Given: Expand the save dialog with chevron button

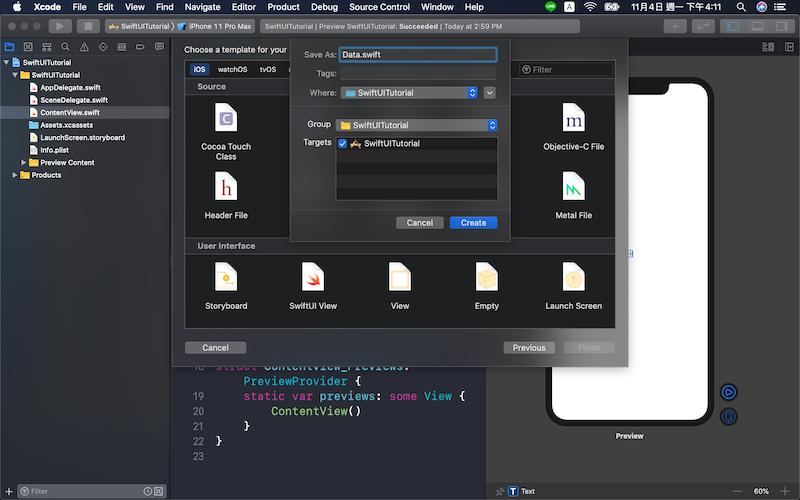Looking at the screenshot, I should (489, 93).
